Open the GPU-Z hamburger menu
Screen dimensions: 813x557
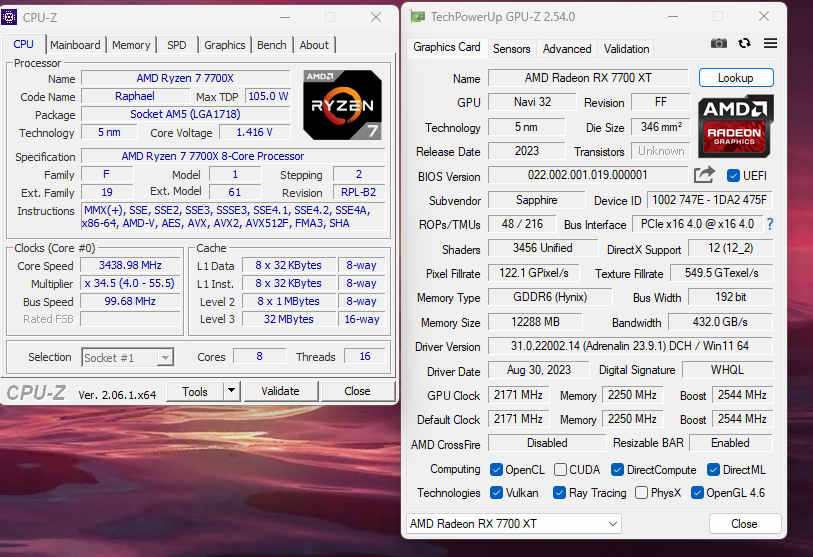click(x=770, y=43)
